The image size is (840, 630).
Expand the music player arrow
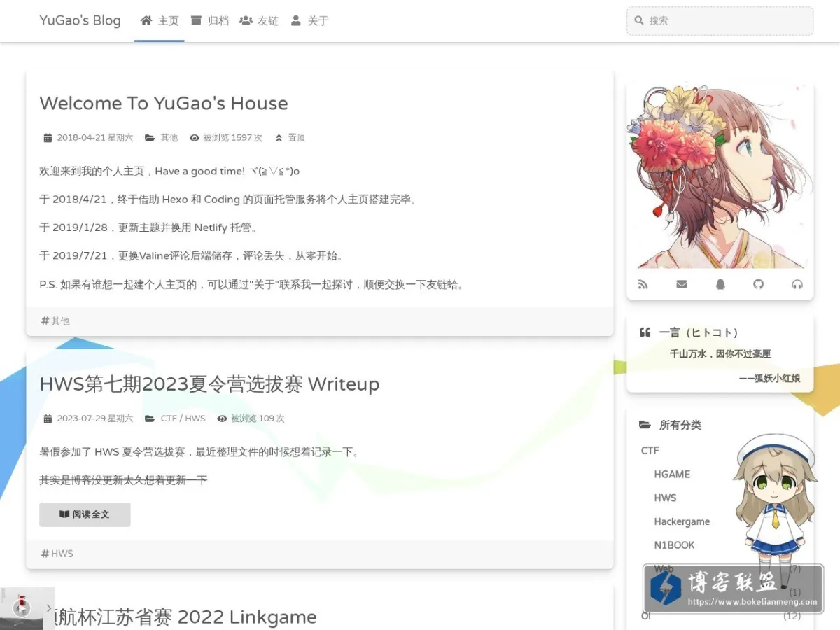(x=49, y=608)
